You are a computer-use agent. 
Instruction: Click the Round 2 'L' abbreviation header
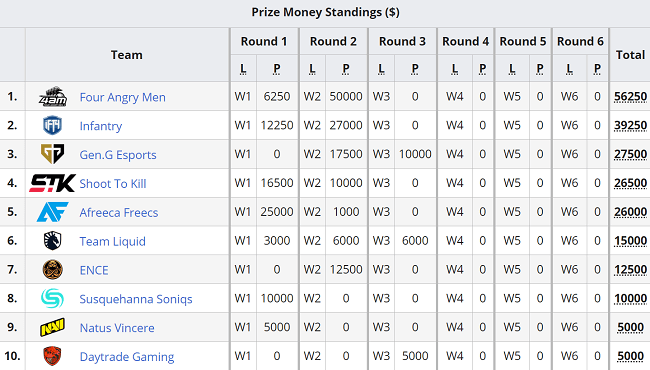(312, 69)
